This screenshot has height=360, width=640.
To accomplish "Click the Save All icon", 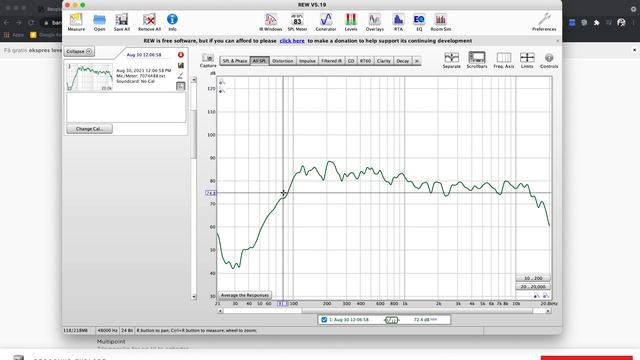I will tap(122, 22).
